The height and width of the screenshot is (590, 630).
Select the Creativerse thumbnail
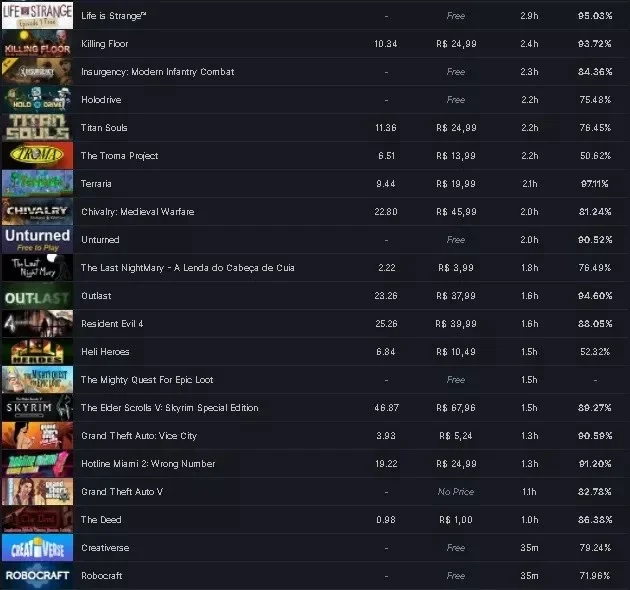point(37,547)
